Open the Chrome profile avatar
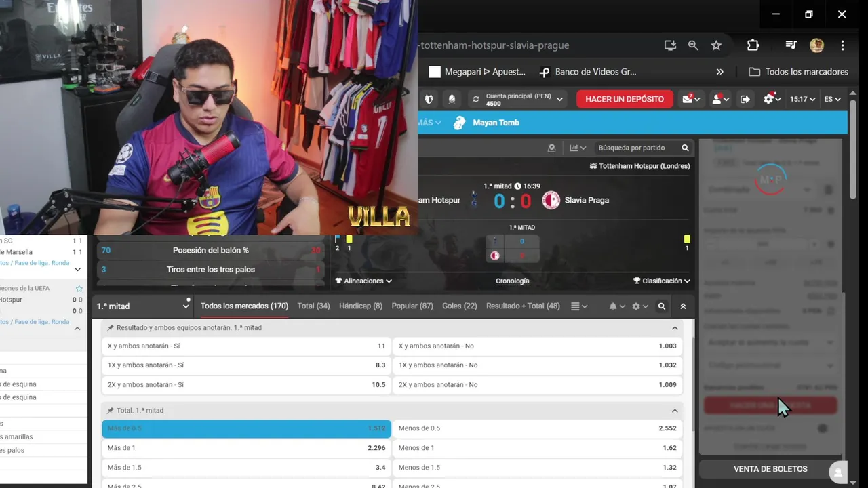868x488 pixels. [816, 45]
